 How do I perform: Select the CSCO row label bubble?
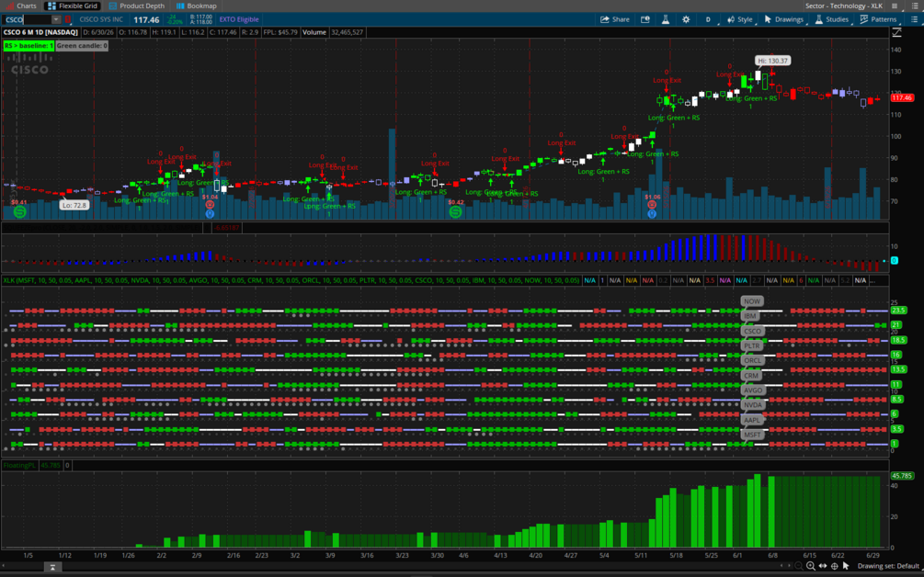point(752,331)
